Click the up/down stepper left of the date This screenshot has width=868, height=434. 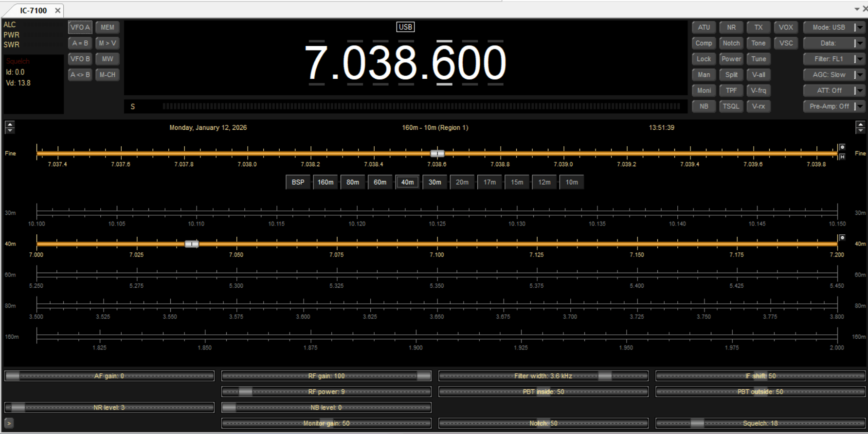click(10, 127)
